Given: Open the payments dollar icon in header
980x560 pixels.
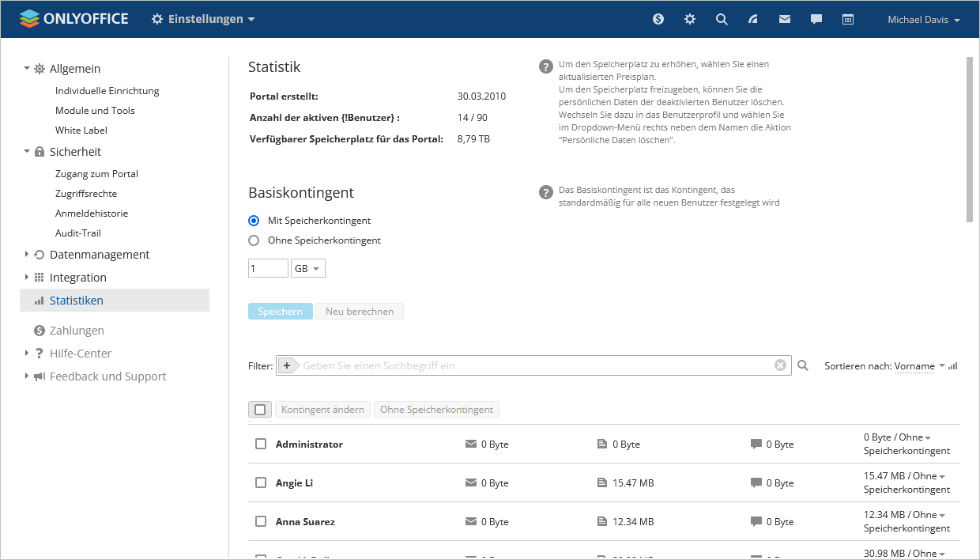Looking at the screenshot, I should tap(658, 19).
